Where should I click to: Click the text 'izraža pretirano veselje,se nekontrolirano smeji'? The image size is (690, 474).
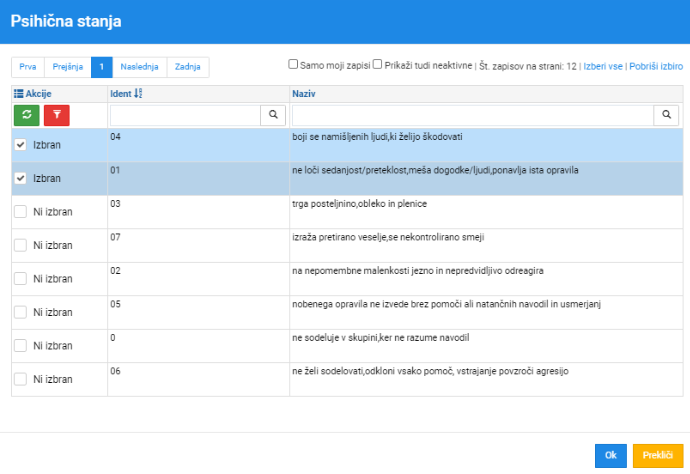(388, 237)
